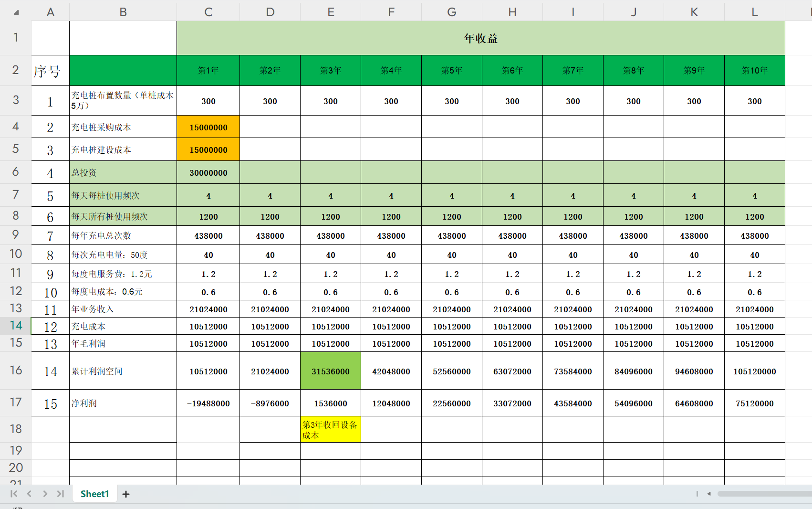Select row 14 header
Screen dimensions: 812x509
[x=16, y=326]
